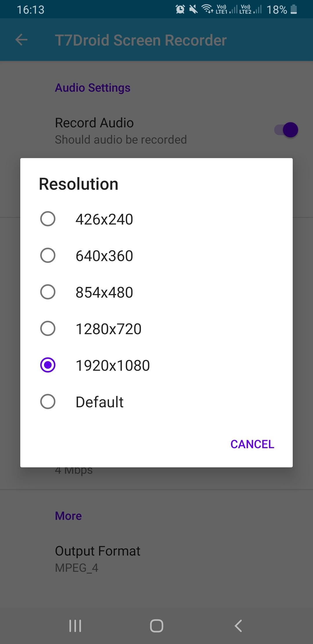Click the selected 1920x1080 radio button
This screenshot has width=313, height=644.
48,365
